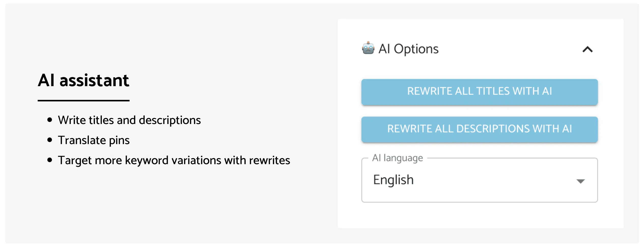Viewport: 644px width, 247px height.
Task: Click 'Write titles and descriptions' bullet text
Action: coord(129,120)
